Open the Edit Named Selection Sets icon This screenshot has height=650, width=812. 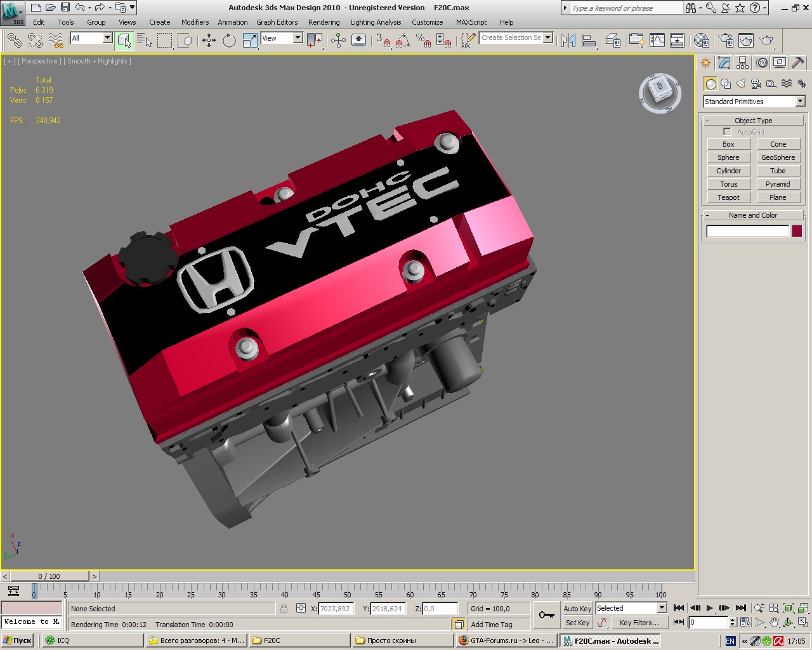pos(466,41)
